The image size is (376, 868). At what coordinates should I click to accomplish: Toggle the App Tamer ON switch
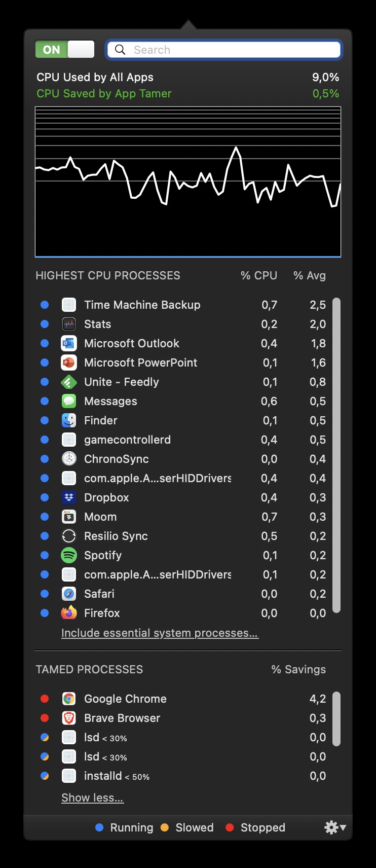pyautogui.click(x=65, y=50)
